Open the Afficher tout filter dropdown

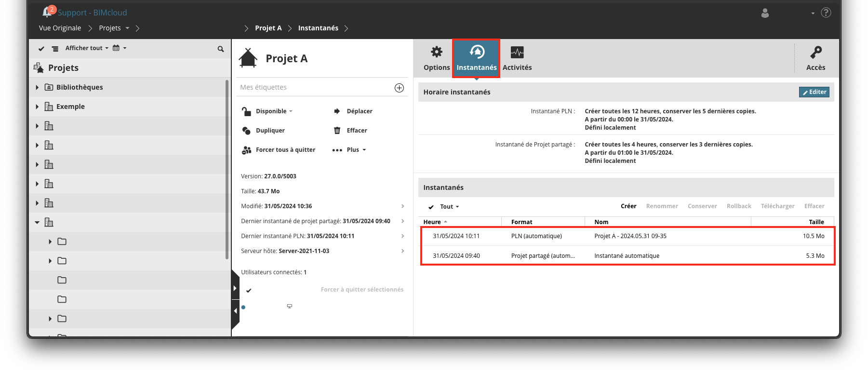(87, 48)
